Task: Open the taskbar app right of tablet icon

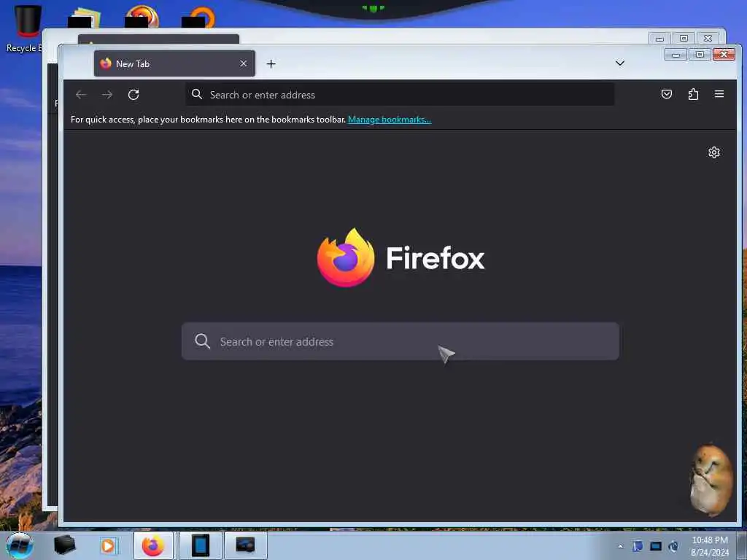Action: click(x=245, y=545)
